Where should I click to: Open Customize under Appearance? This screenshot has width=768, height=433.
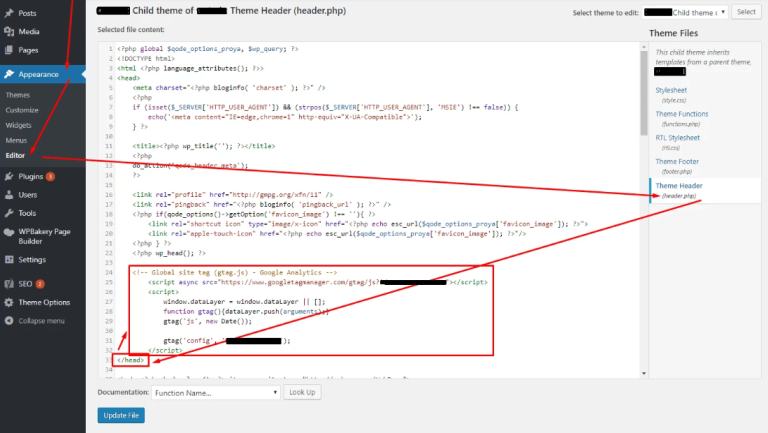[22, 110]
